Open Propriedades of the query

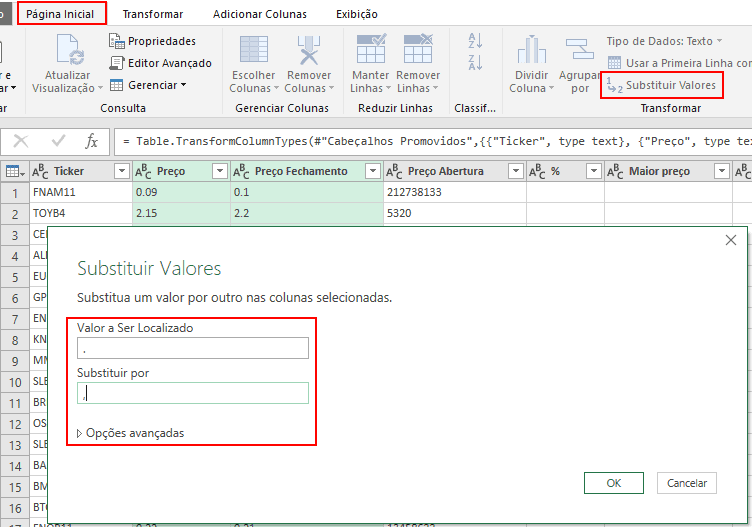click(153, 41)
